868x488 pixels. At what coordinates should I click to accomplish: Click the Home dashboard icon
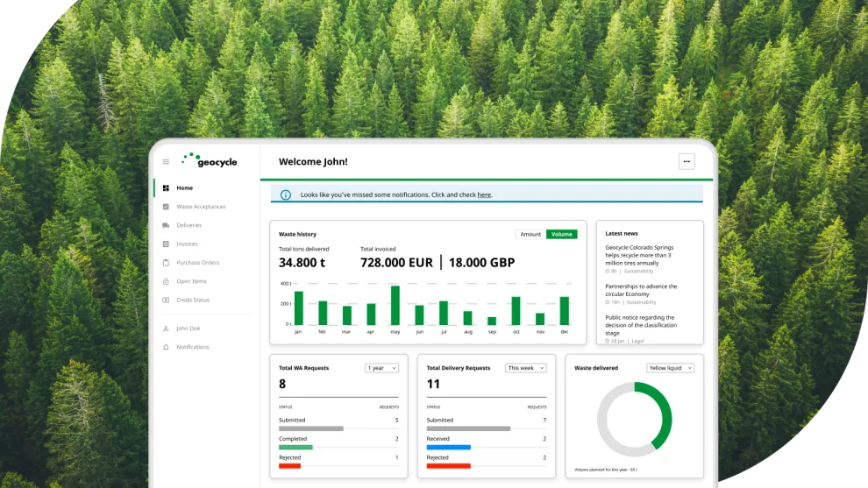tap(166, 188)
